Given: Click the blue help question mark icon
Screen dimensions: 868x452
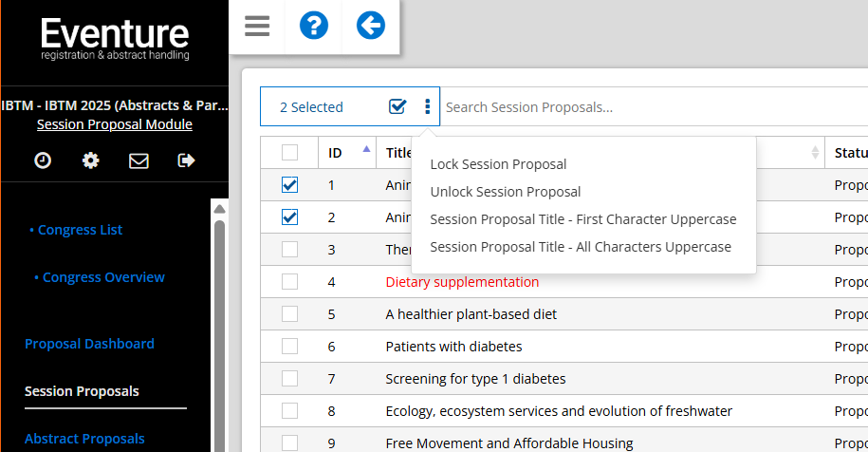Looking at the screenshot, I should (x=314, y=26).
